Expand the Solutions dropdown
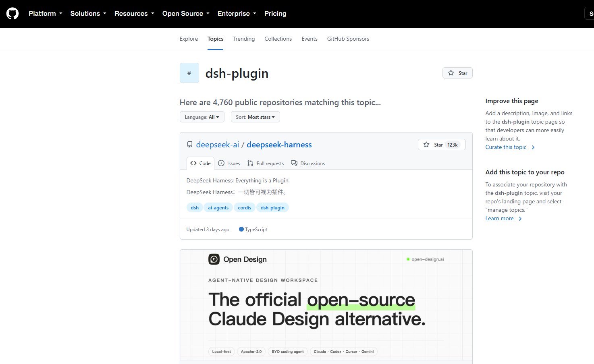 point(88,14)
